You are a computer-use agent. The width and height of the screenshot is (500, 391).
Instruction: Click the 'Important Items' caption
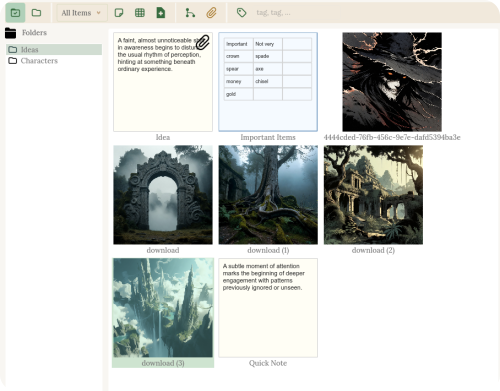click(268, 137)
